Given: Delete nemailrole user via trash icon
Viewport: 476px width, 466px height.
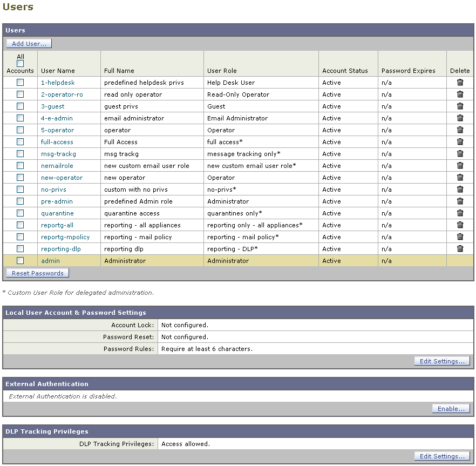Looking at the screenshot, I should [460, 165].
